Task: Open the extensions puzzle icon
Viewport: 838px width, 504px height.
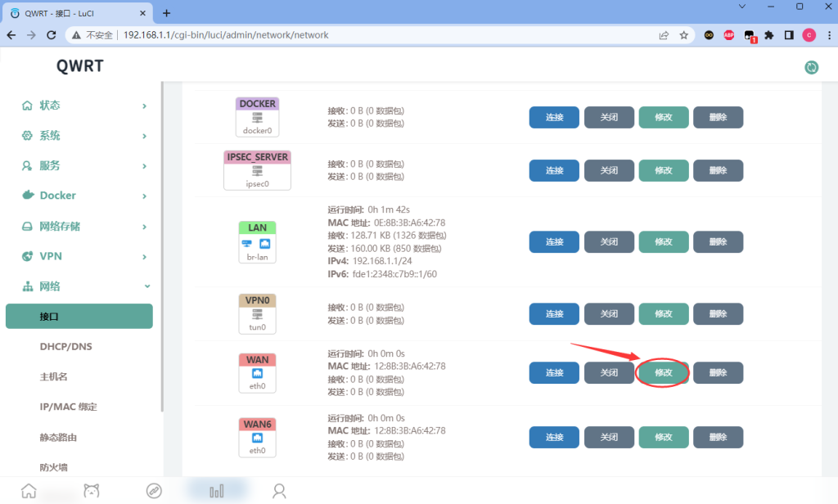Action: pos(769,35)
